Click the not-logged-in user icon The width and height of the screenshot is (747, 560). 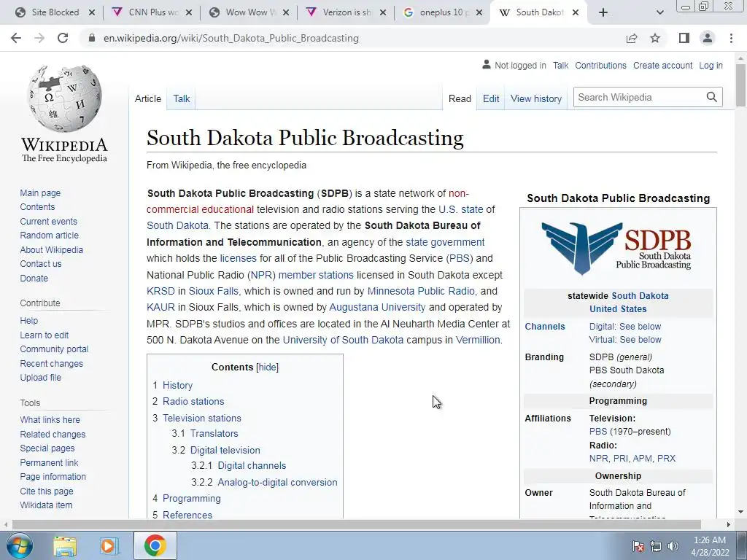point(486,65)
